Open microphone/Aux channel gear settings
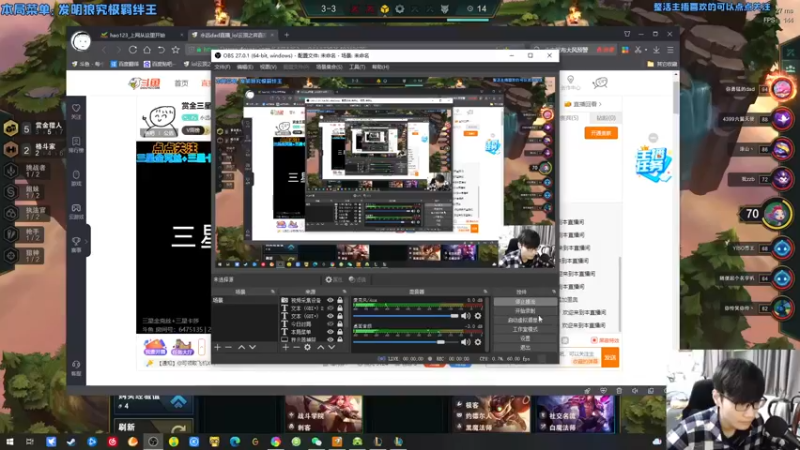Image resolution: width=800 pixels, height=450 pixels. (478, 316)
